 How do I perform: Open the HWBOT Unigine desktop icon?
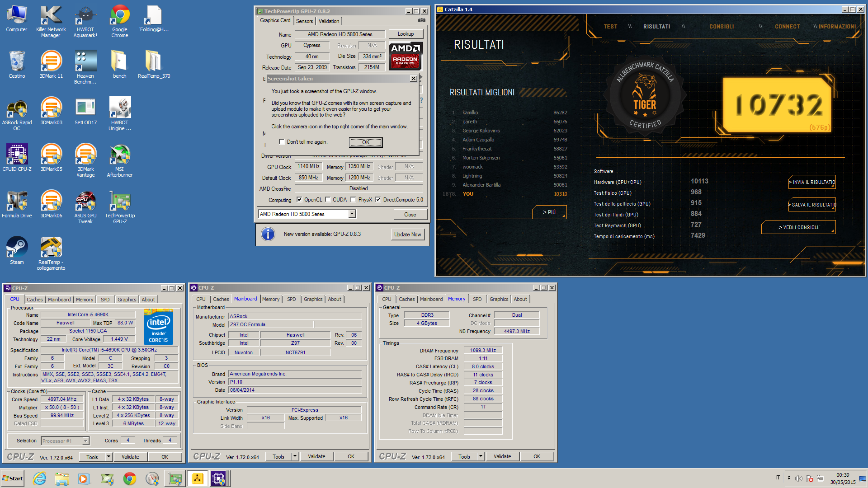[119, 113]
